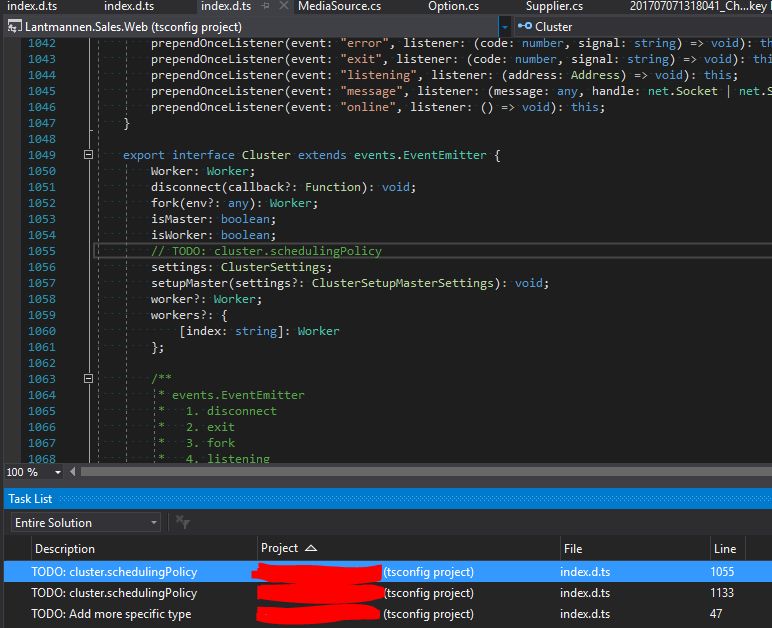The image size is (772, 628).
Task: Close the active index.d.ts tab
Action: [x=284, y=6]
